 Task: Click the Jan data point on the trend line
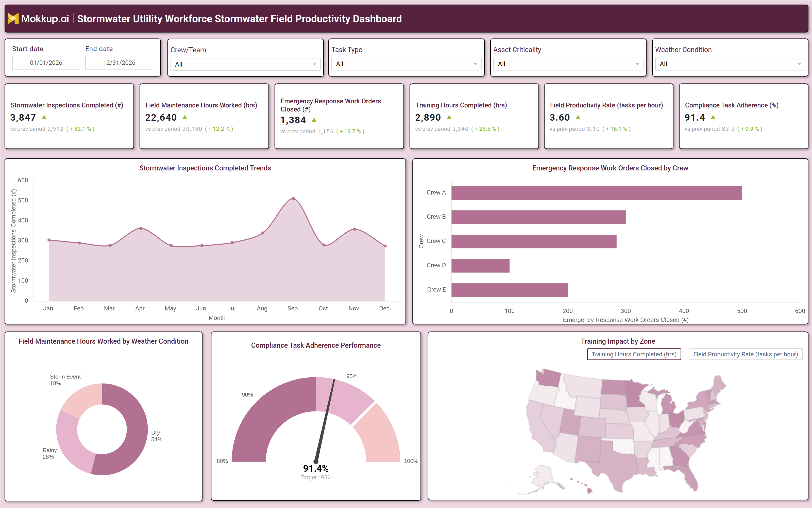(49, 240)
